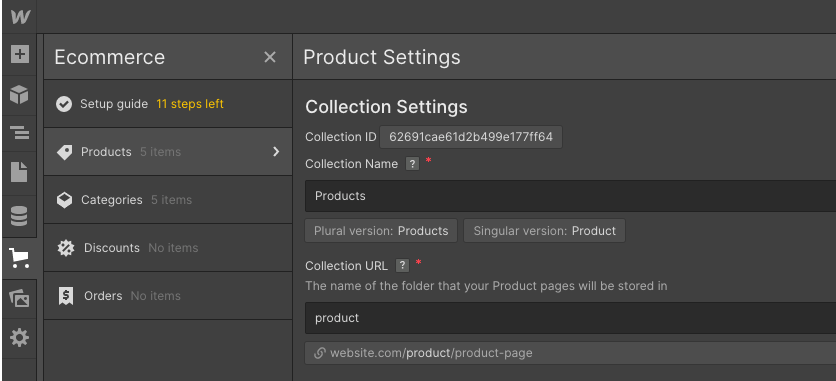836x381 pixels.
Task: Open Setup guide with 11 steps left
Action: point(168,104)
